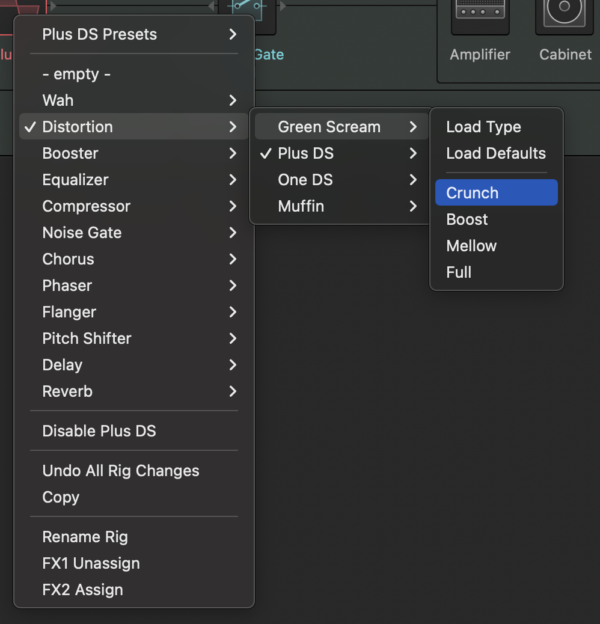Click the Cabinet label text

pos(565,55)
